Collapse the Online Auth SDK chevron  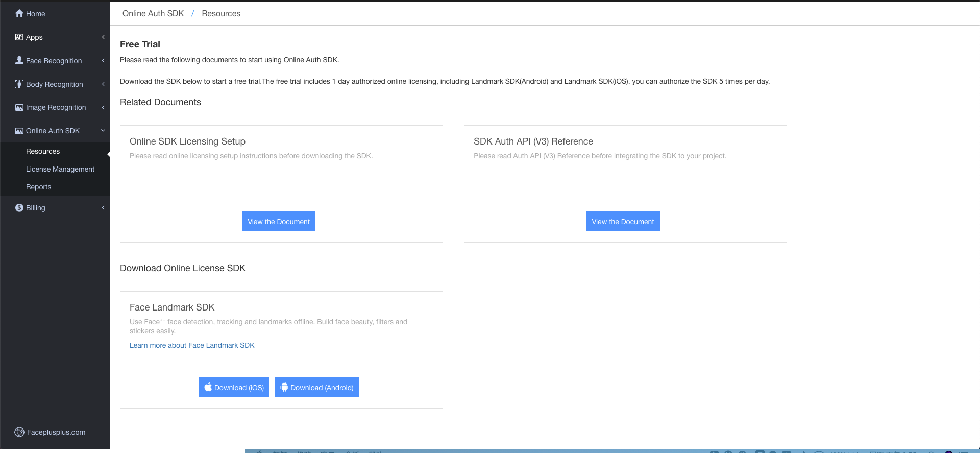[x=103, y=131]
